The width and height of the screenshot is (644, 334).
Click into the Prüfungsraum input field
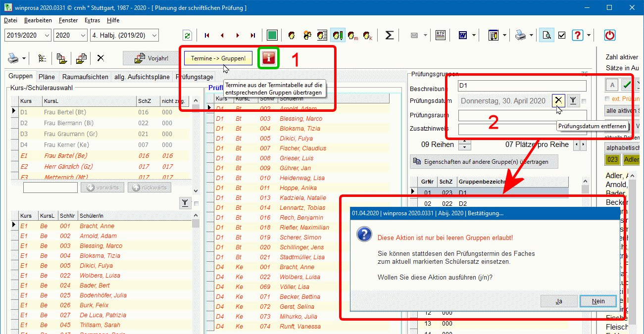[x=522, y=115]
